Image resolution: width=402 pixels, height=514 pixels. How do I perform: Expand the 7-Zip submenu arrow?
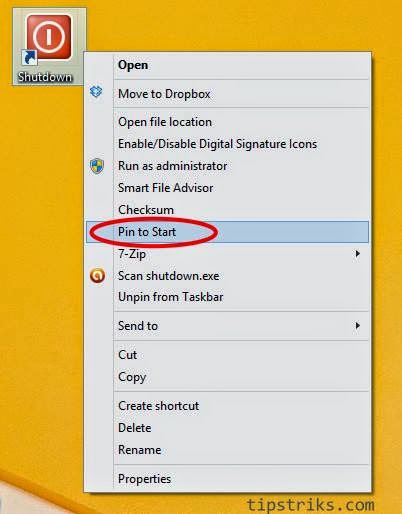pyautogui.click(x=358, y=254)
